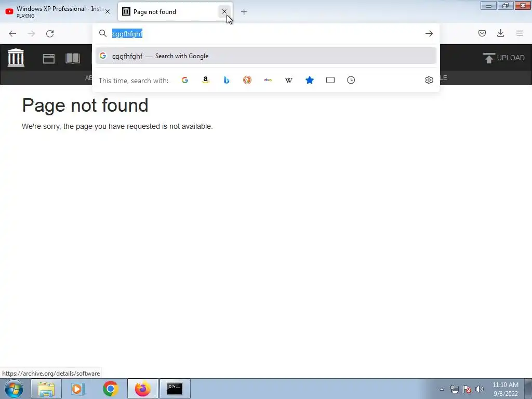532x399 pixels.
Task: Select the cggfhfghf Search with Google suggestion
Action: click(265, 56)
